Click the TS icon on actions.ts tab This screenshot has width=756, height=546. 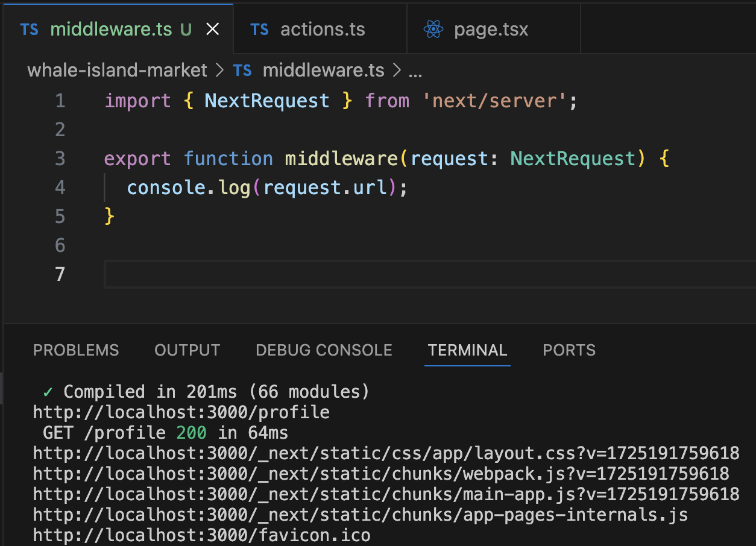point(259,28)
